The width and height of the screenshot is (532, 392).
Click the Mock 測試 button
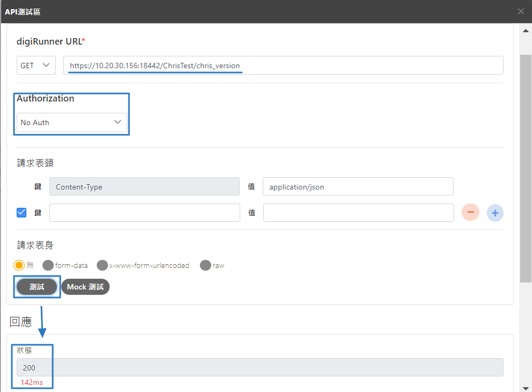tap(85, 287)
